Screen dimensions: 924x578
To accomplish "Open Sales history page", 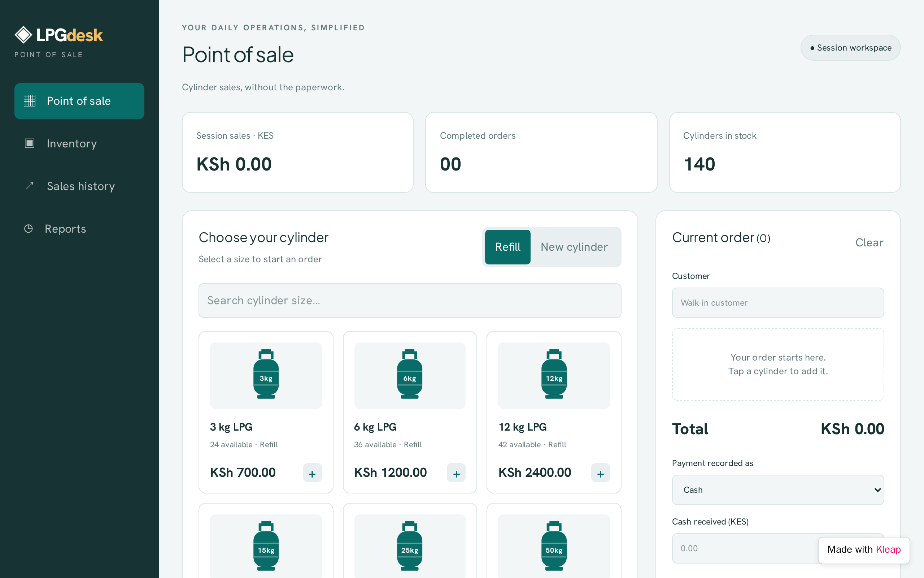I will [79, 186].
